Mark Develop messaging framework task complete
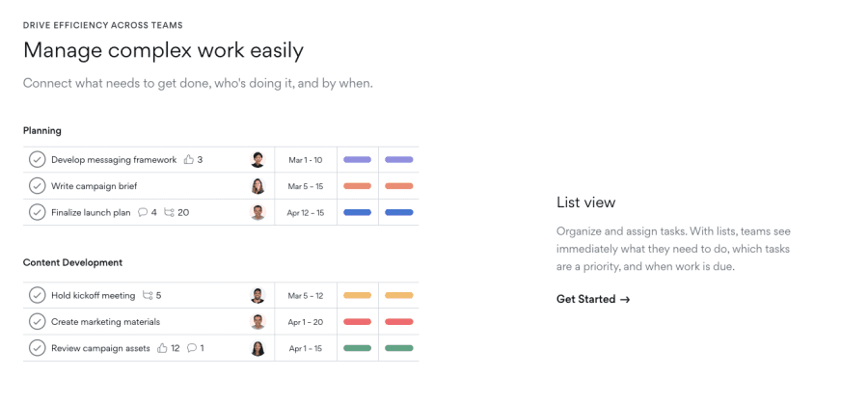The image size is (868, 404). point(37,160)
